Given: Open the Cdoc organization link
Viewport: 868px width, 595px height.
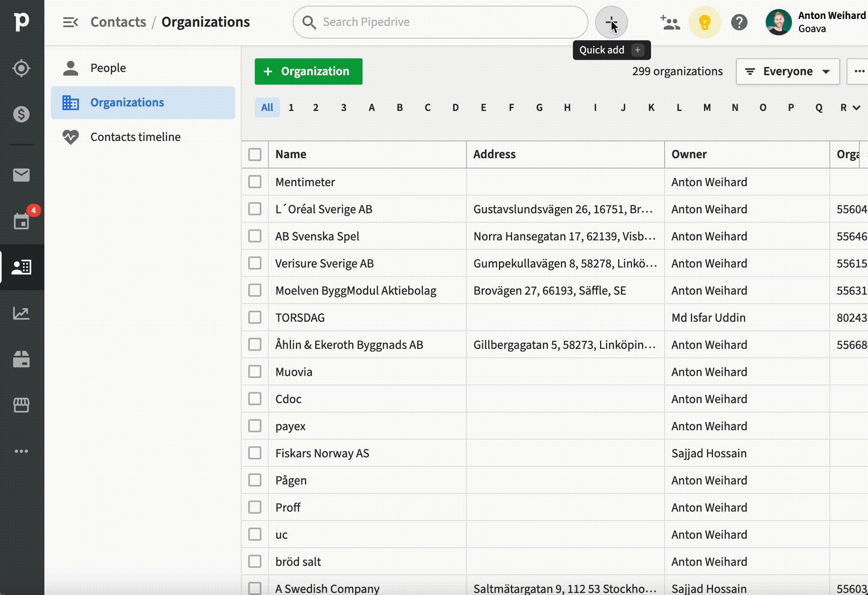Looking at the screenshot, I should (289, 399).
